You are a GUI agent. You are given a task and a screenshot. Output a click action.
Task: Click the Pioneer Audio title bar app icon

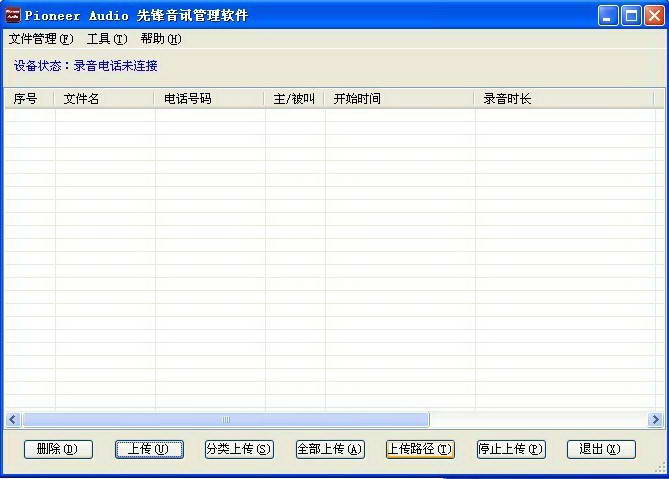click(x=12, y=15)
